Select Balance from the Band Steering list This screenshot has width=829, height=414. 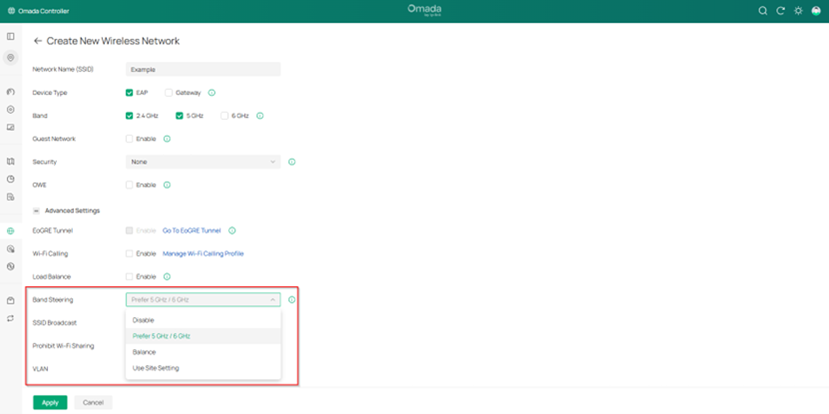[203, 352]
